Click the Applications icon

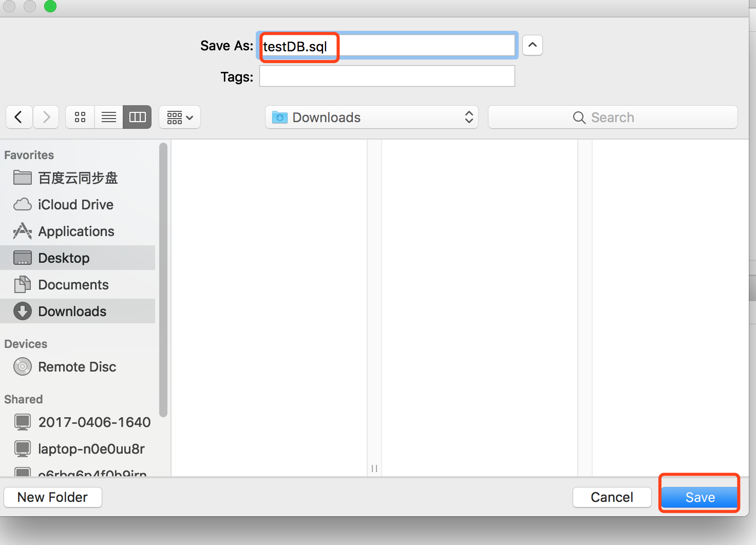click(22, 231)
